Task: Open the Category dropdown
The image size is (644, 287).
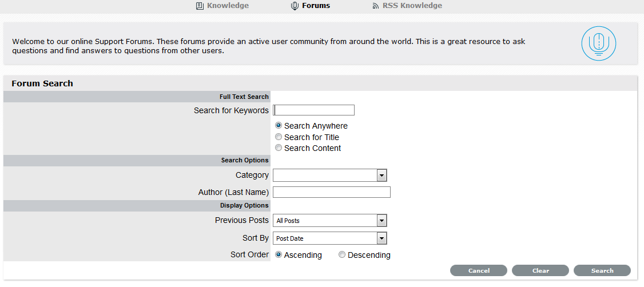Action: click(x=330, y=176)
